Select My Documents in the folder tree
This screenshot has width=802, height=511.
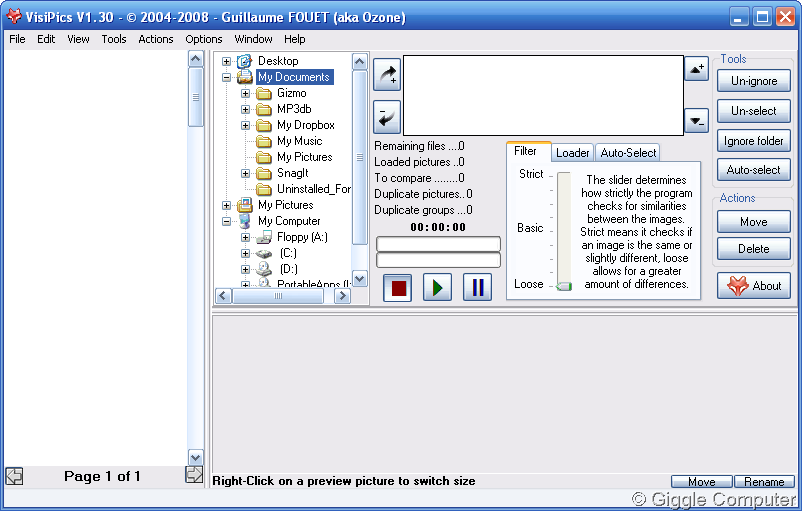click(294, 77)
